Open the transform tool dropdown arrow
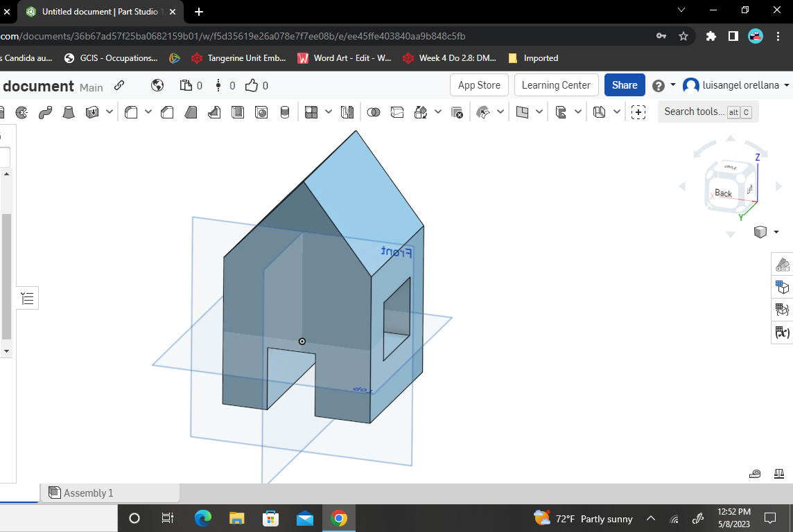Viewport: 793px width, 532px height. pos(438,112)
